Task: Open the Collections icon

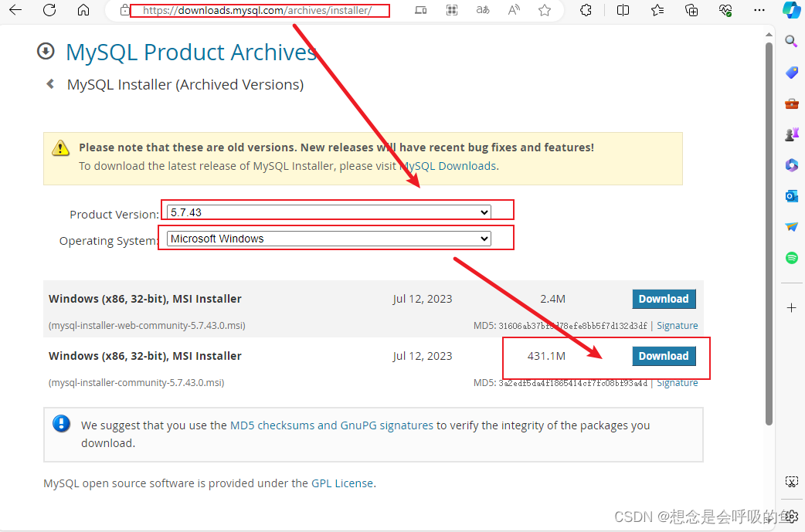Action: click(691, 10)
